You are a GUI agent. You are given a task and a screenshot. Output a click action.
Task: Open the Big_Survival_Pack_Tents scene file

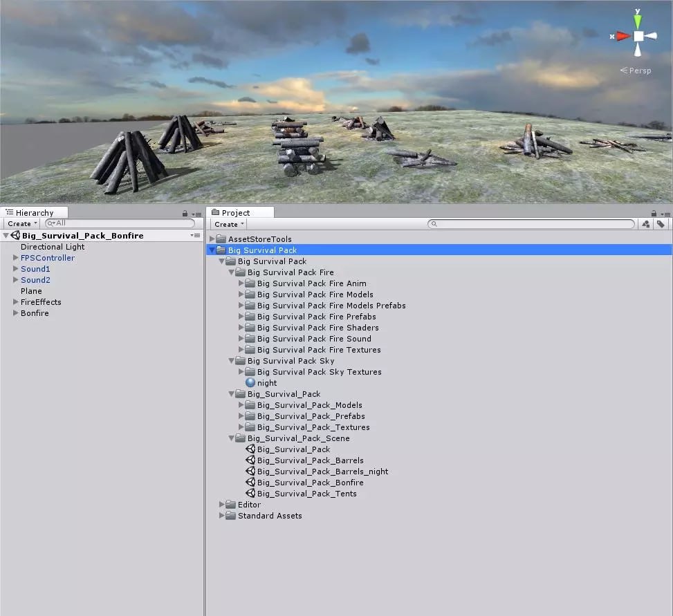tap(306, 494)
